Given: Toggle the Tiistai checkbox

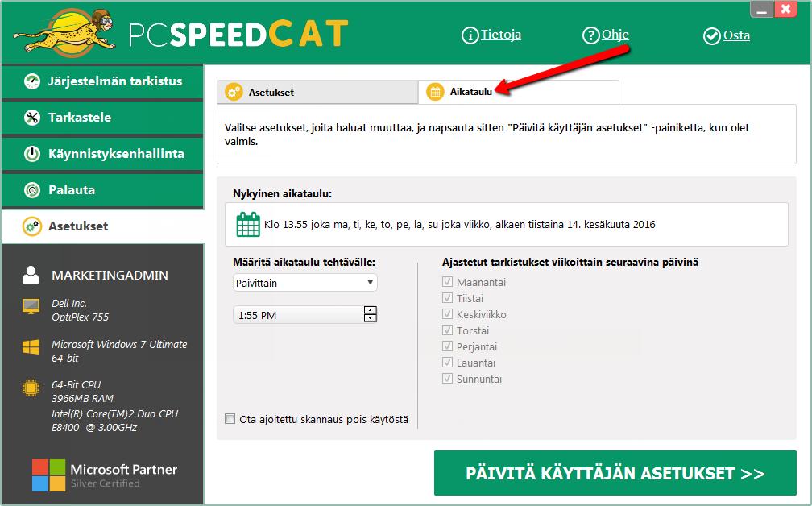Looking at the screenshot, I should 447,298.
